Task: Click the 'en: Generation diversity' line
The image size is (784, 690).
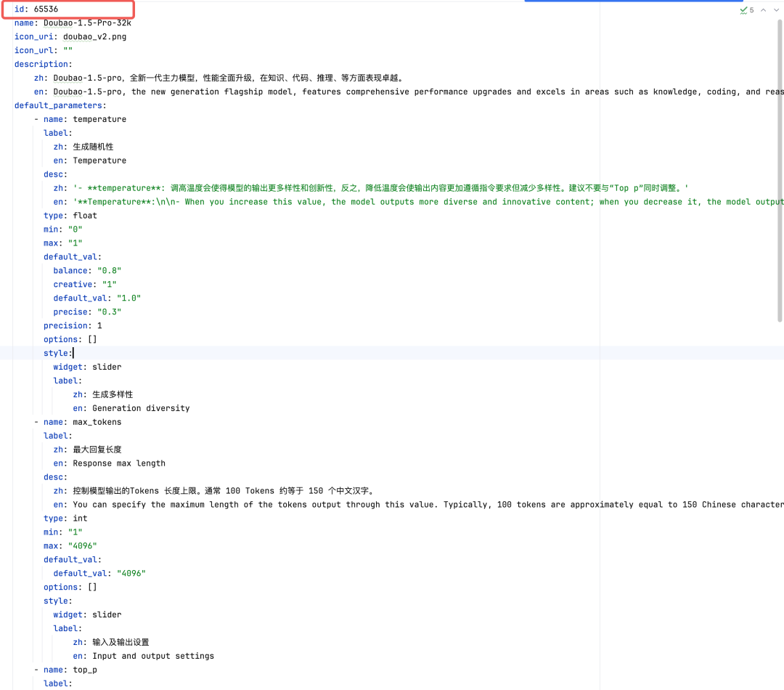Action: tap(131, 408)
